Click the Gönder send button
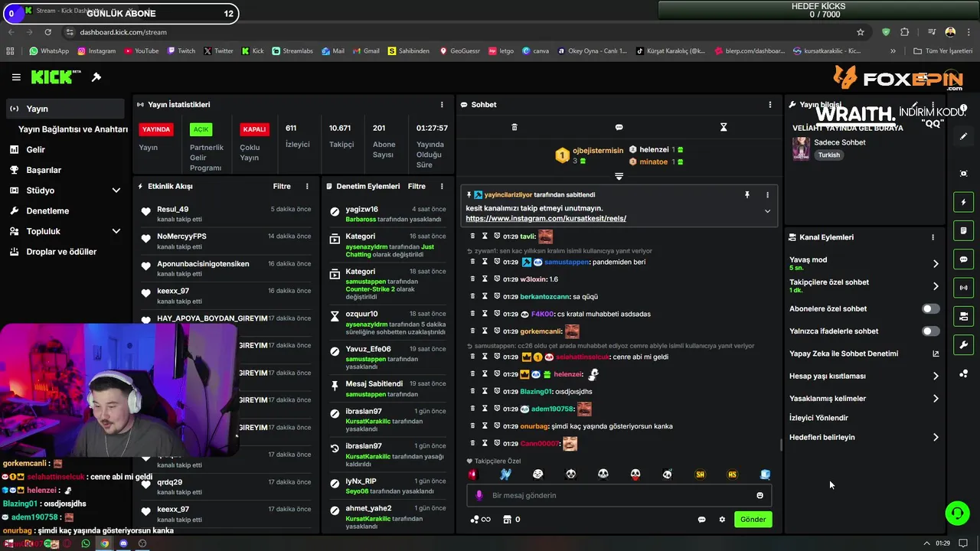Screen dimensions: 980x551 (x=753, y=519)
